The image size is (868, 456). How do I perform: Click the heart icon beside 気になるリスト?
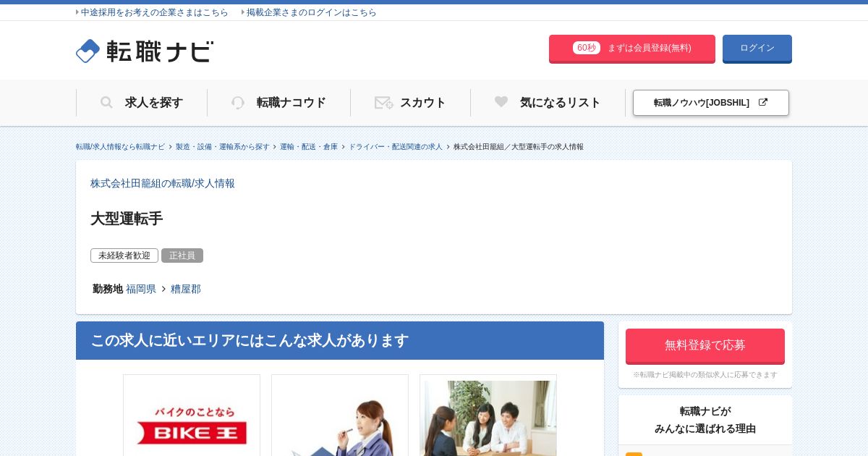pyautogui.click(x=501, y=102)
